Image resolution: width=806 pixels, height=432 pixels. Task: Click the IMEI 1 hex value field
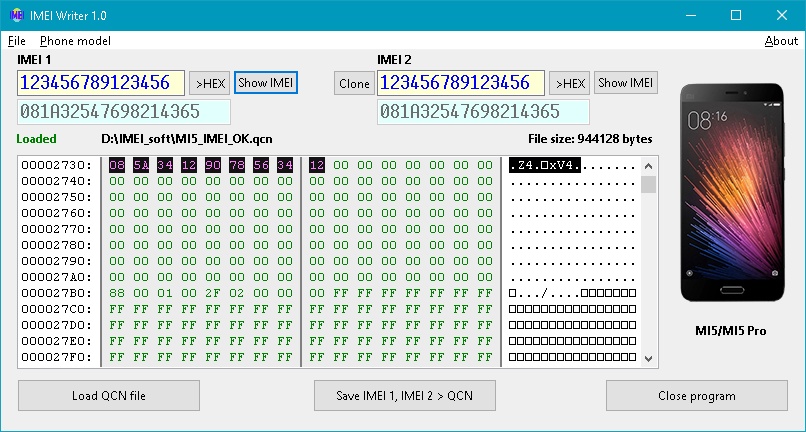click(x=124, y=111)
